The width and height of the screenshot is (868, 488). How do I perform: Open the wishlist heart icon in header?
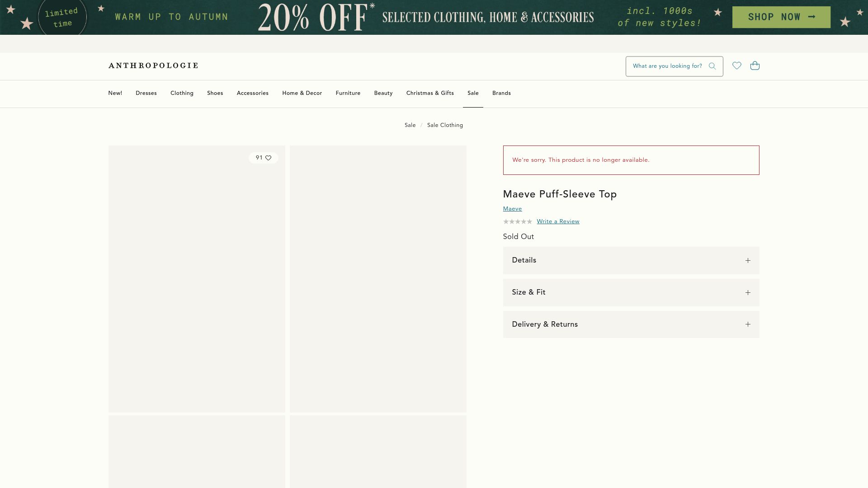pos(736,66)
